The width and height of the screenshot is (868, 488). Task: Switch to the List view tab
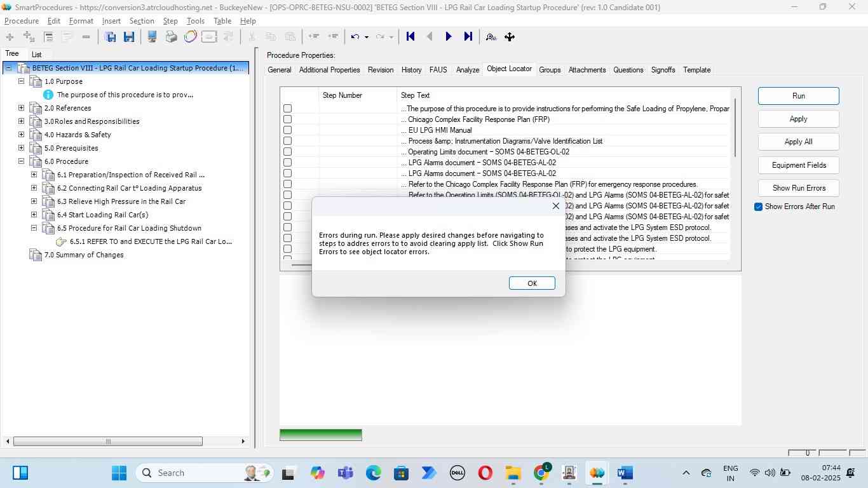[x=37, y=55]
